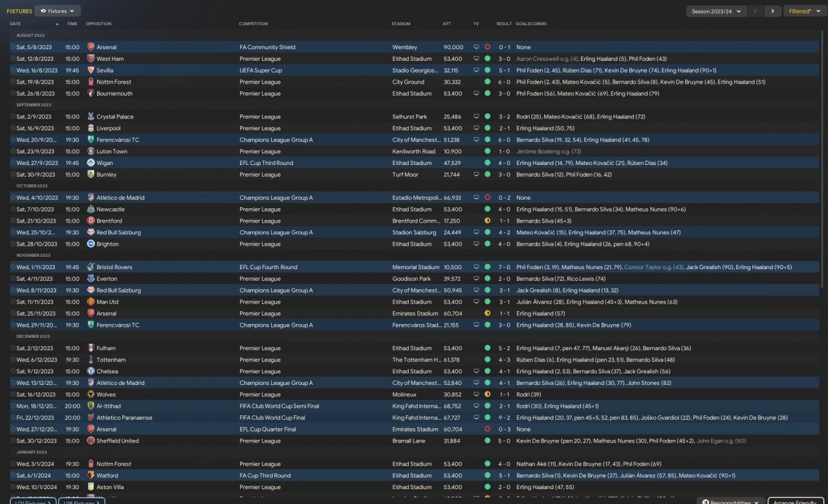The image size is (828, 504).
Task: Click the Wigan club badge
Action: pos(91,163)
